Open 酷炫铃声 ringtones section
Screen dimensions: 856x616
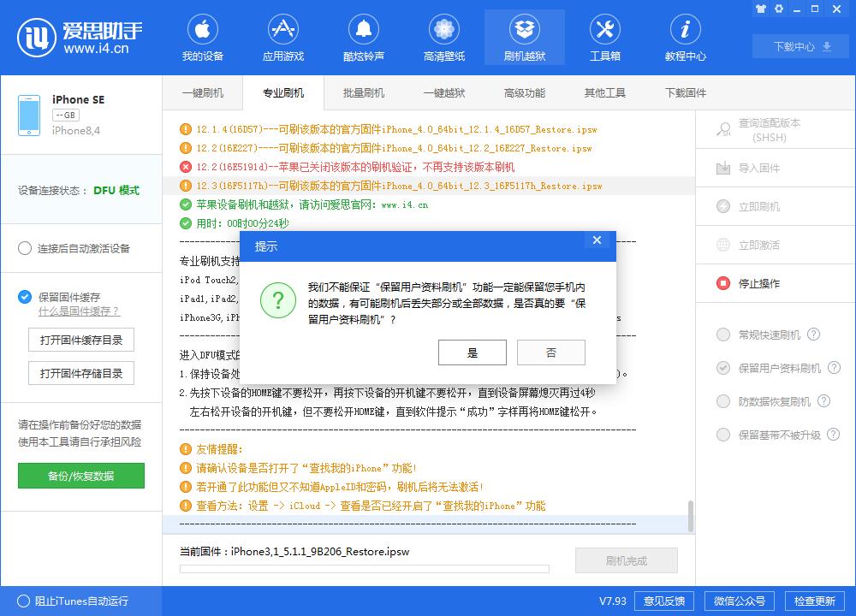pyautogui.click(x=364, y=38)
